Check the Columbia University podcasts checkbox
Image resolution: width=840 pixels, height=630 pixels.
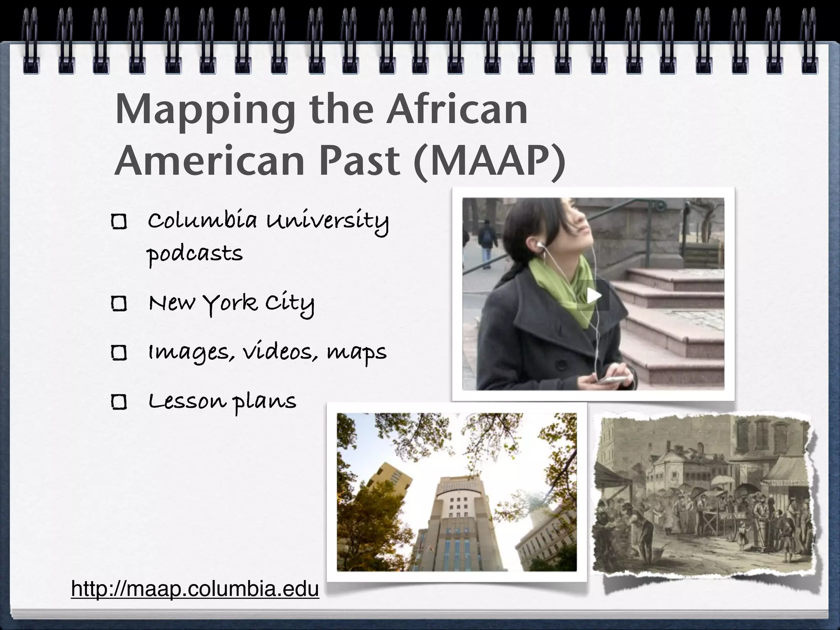point(119,222)
